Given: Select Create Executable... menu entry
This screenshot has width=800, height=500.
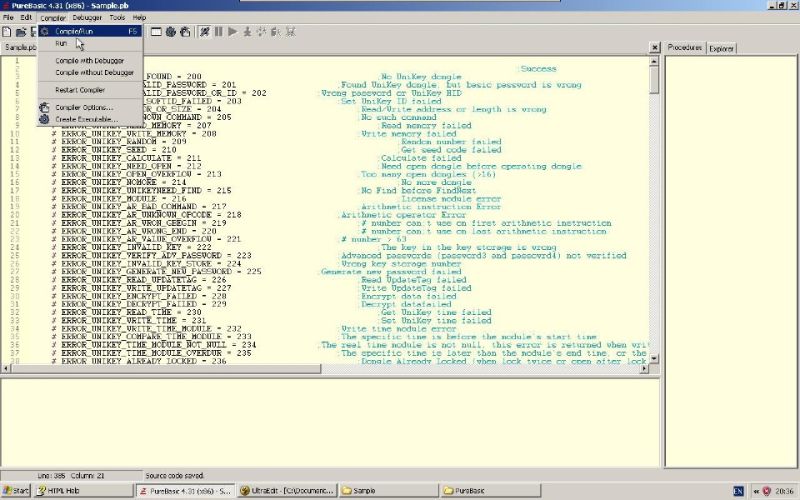Looking at the screenshot, I should tap(90, 119).
